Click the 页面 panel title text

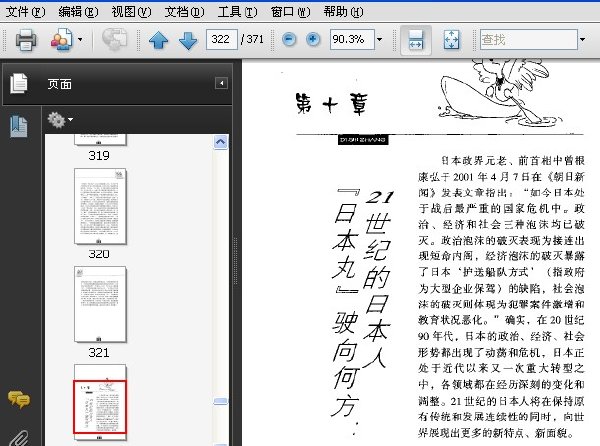59,84
